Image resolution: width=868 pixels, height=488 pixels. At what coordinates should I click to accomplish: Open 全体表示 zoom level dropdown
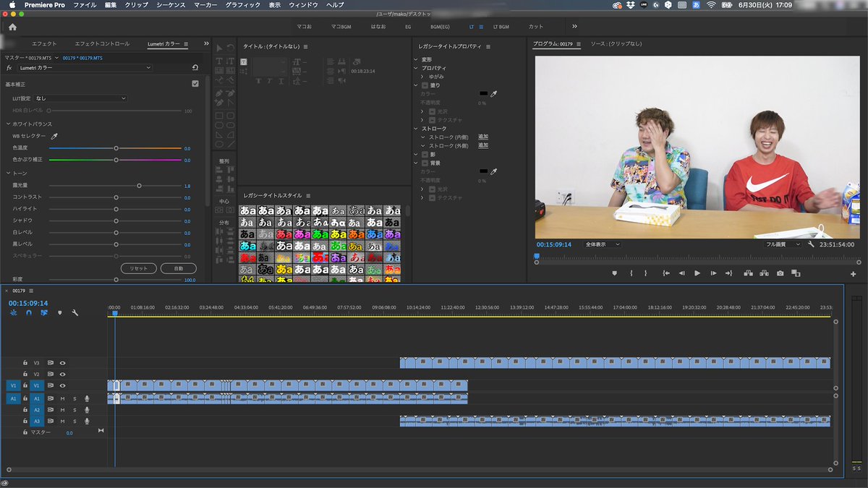pyautogui.click(x=603, y=244)
